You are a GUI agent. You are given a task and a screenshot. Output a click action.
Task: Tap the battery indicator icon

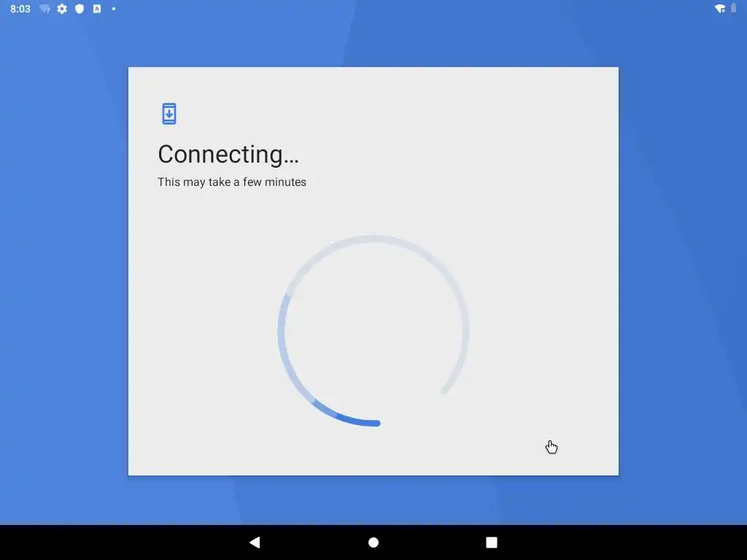click(x=734, y=8)
